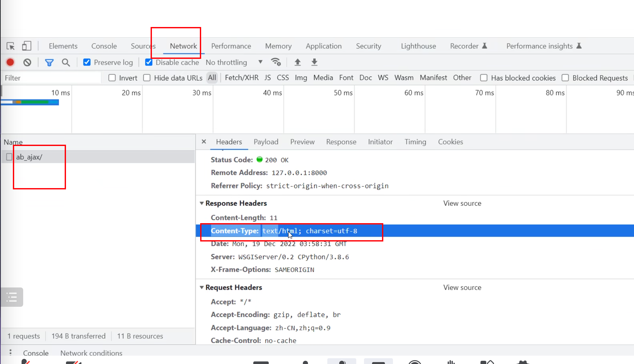634x364 pixels.
Task: Click the floating list menu button
Action: point(12,297)
